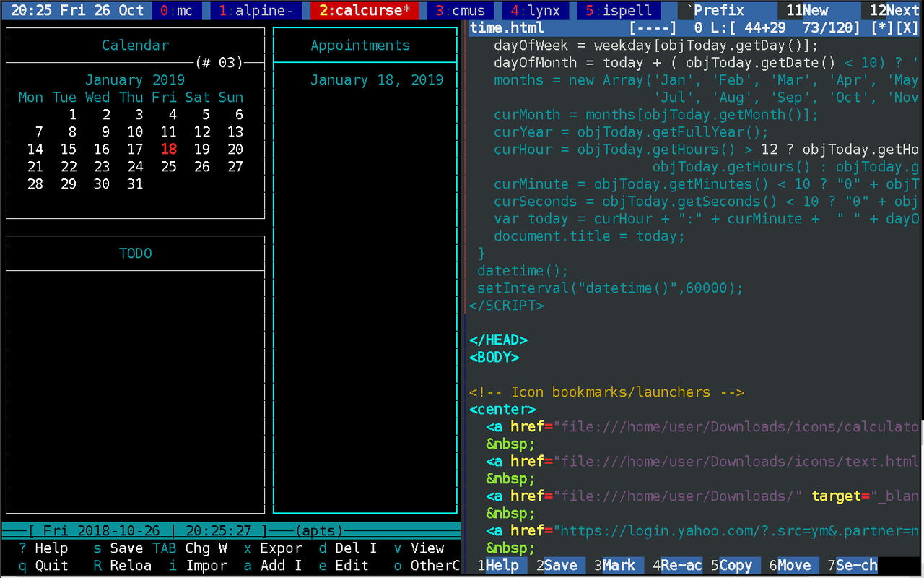Click the q Quit command in calcurse
Screen dimensions: 924x578
tap(43, 565)
